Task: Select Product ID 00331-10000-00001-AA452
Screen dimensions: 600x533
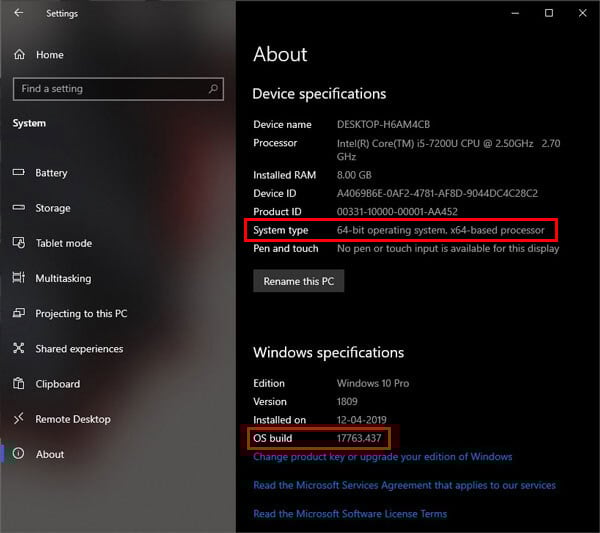Action: pyautogui.click(x=397, y=212)
